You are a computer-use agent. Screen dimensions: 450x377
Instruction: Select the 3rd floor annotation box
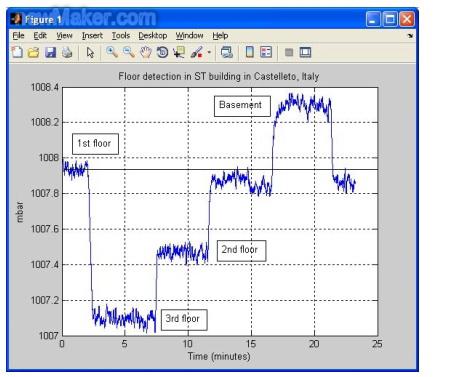pyautogui.click(x=184, y=320)
